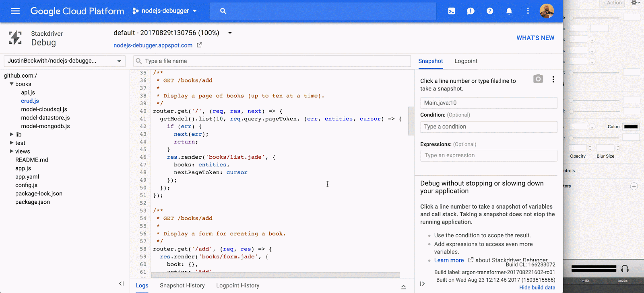644x293 pixels.
Task: Open app.yaml file
Action: 27,177
